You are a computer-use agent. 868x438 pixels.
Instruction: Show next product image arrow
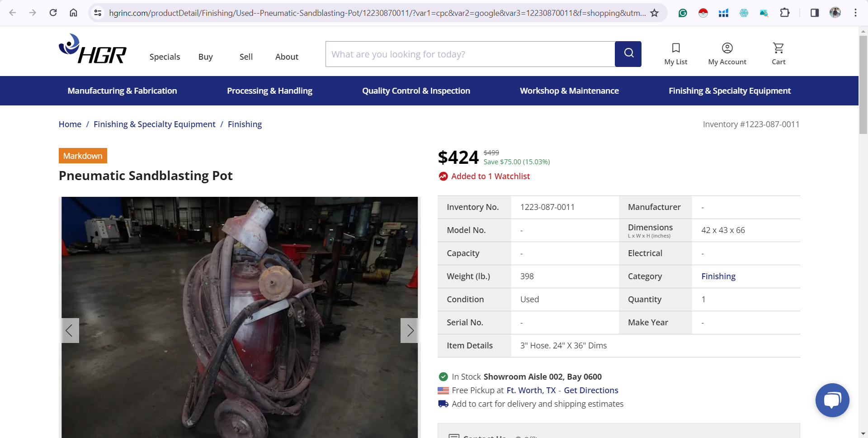(x=410, y=330)
